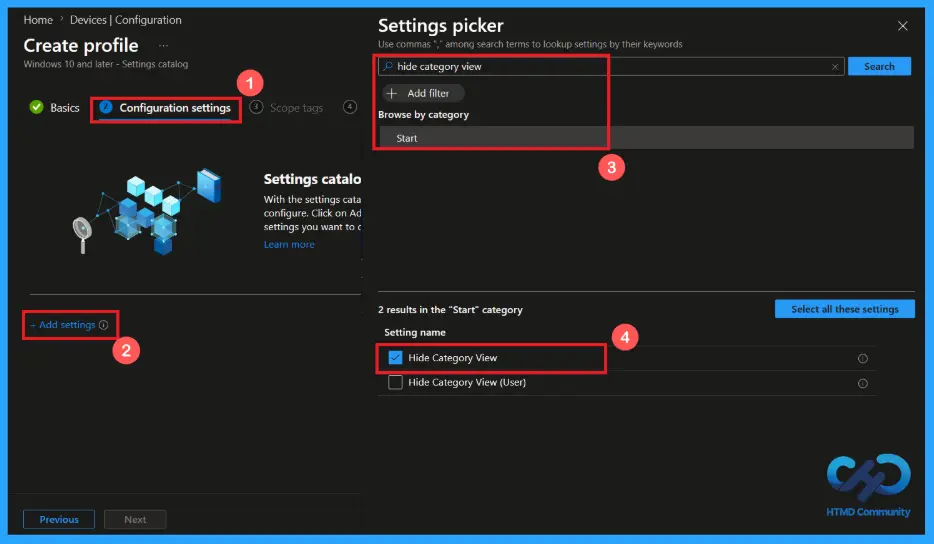This screenshot has width=934, height=544.
Task: Click the info icon next to Add settings
Action: 104,325
